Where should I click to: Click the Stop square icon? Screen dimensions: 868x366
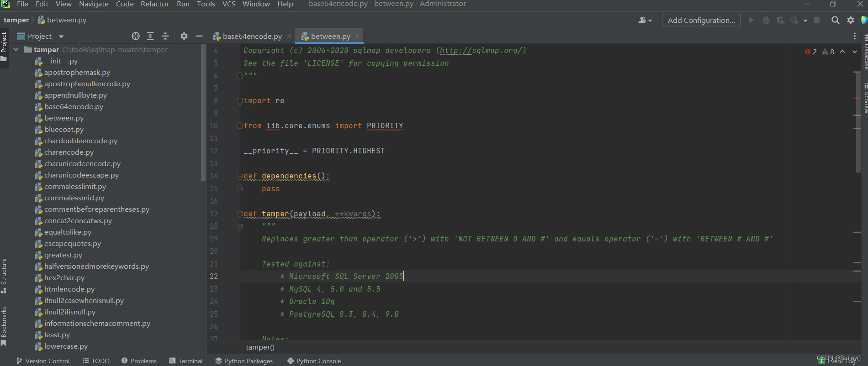coord(817,20)
